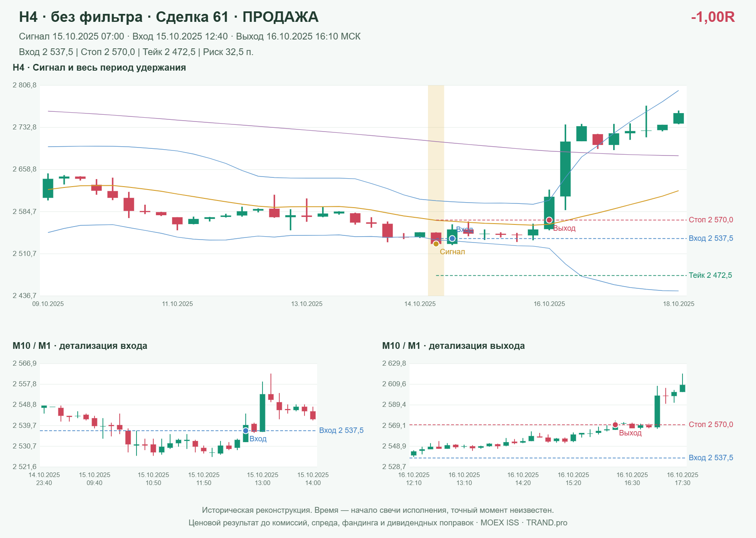Image resolution: width=756 pixels, height=538 pixels.
Task: Click the 'Выход' text label on H4 chart
Action: click(564, 228)
